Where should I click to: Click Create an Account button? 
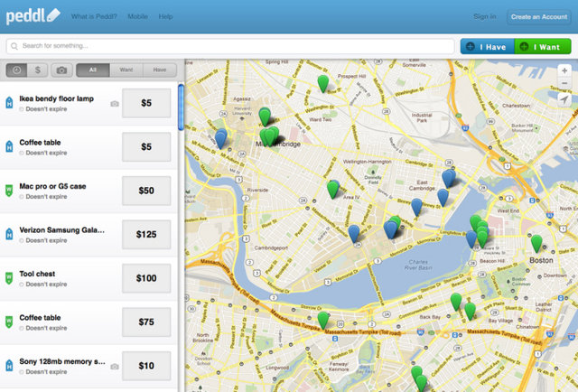click(x=539, y=17)
